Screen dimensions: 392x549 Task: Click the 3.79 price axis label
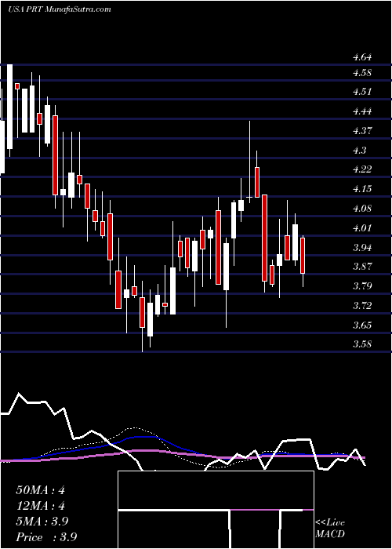(361, 286)
